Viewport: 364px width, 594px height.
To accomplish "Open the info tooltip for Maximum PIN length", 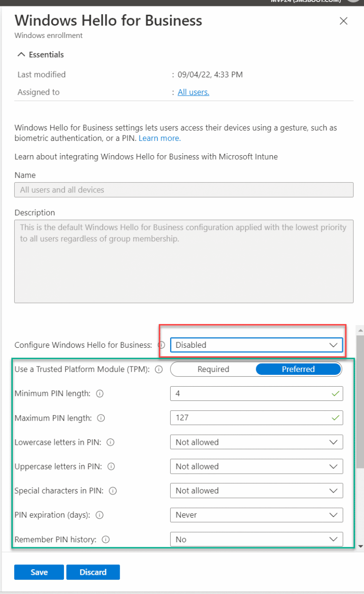I will point(101,418).
